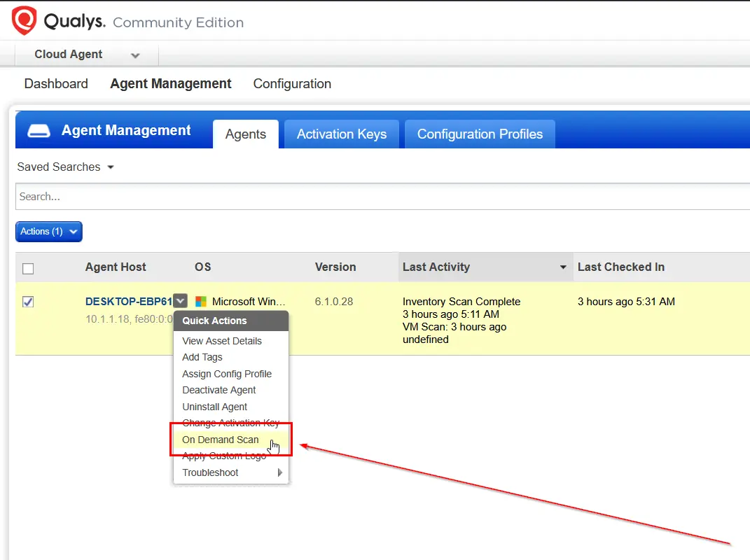
Task: Click the IP address 10.1.1.18 text
Action: pyautogui.click(x=106, y=319)
